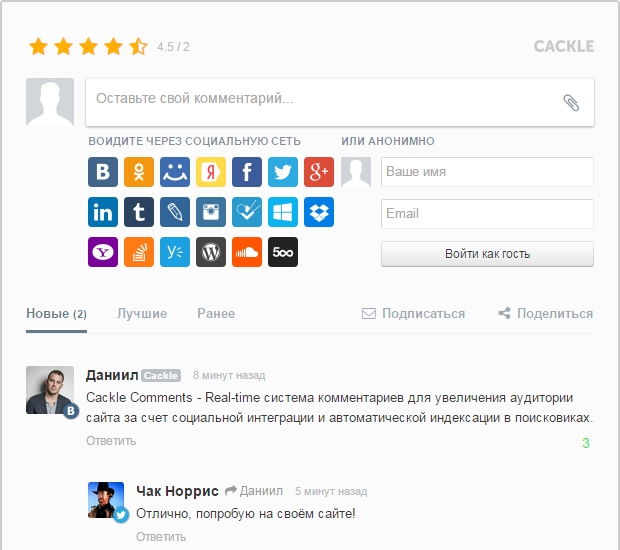Image resolution: width=620 pixels, height=550 pixels.
Task: Log in with Facebook icon
Action: pos(247,172)
